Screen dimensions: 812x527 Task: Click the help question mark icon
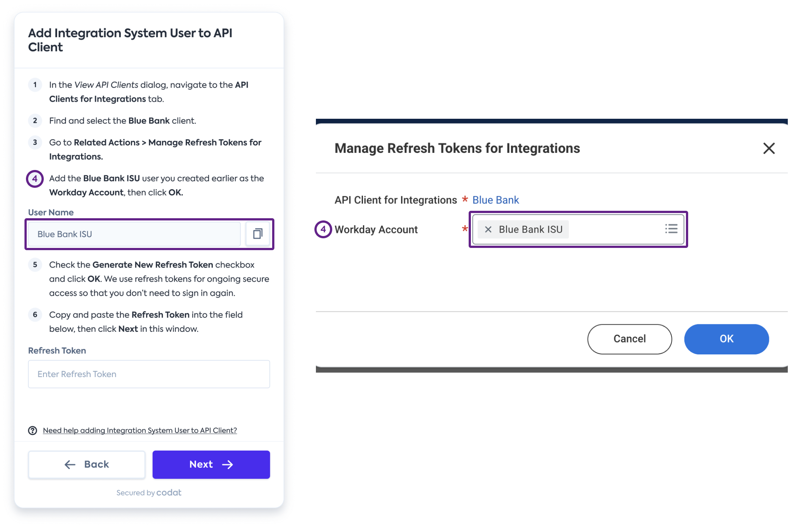33,431
